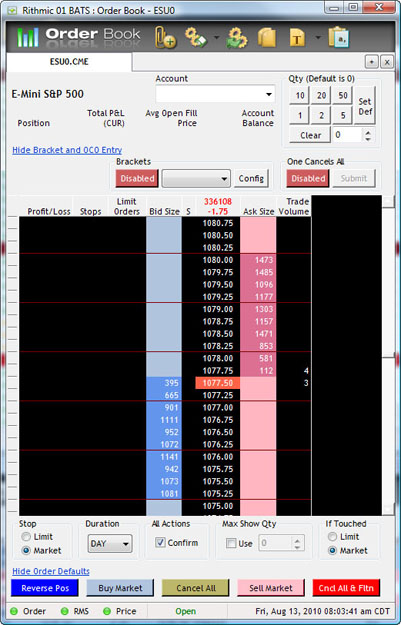This screenshot has height=625, width=401.
Task: Click the highlighted 1077.50 price cell
Action: tap(218, 383)
